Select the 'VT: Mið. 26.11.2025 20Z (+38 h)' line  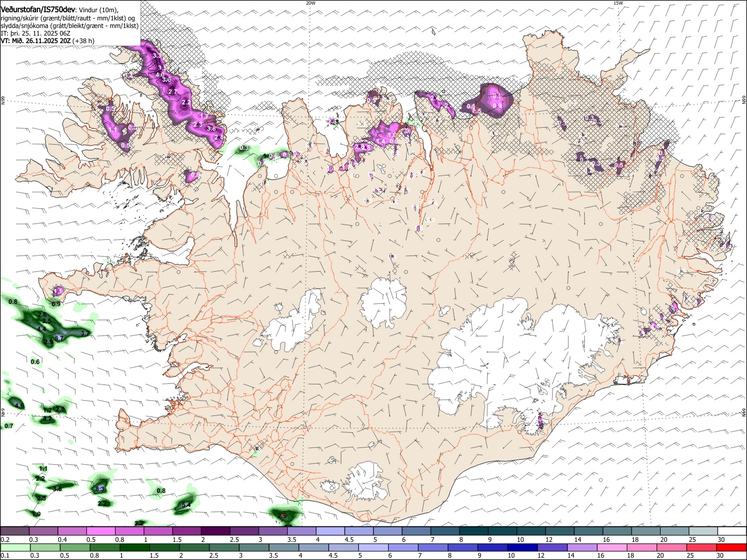48,41
